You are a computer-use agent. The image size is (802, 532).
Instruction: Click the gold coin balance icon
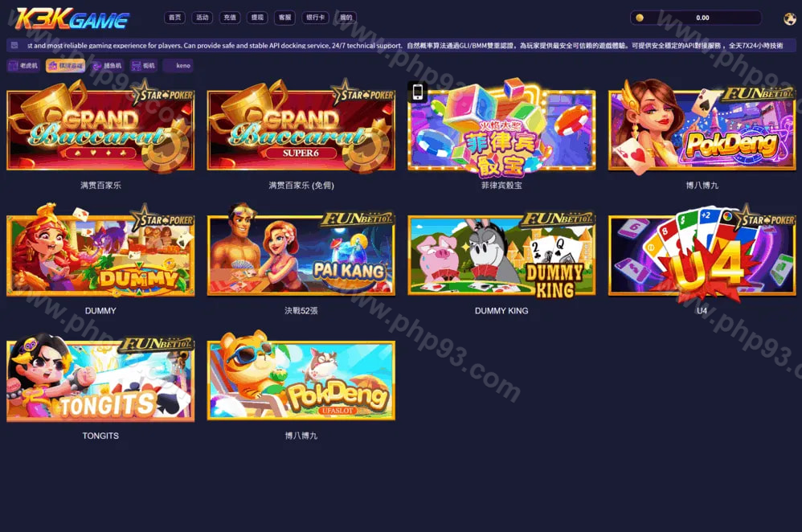coord(640,18)
